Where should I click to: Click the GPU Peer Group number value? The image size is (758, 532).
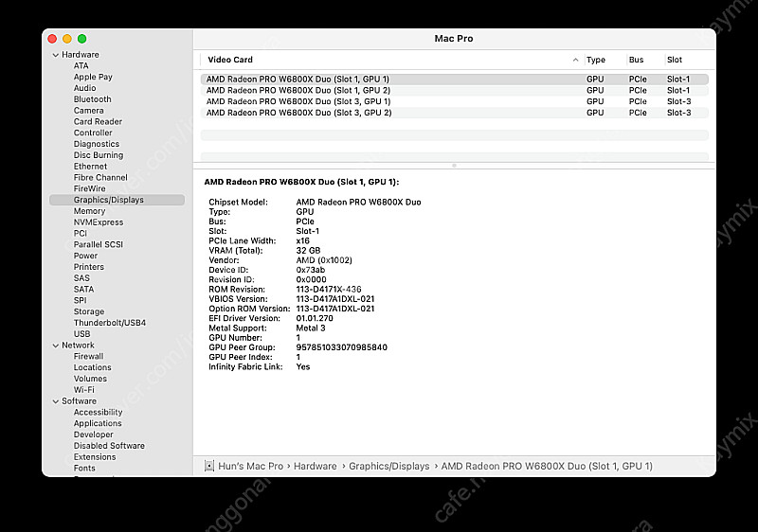click(342, 347)
